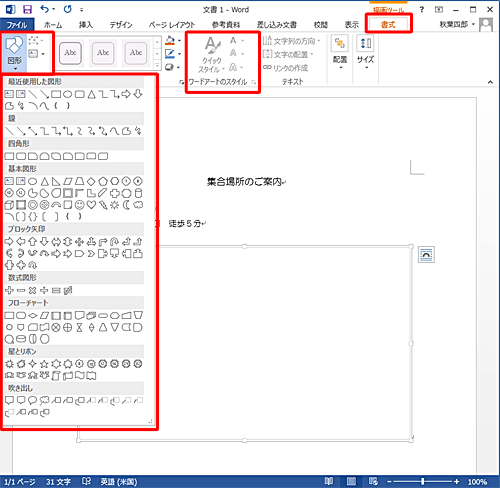Select the 5-point star shape
This screenshot has height=488, width=500.
click(44, 364)
